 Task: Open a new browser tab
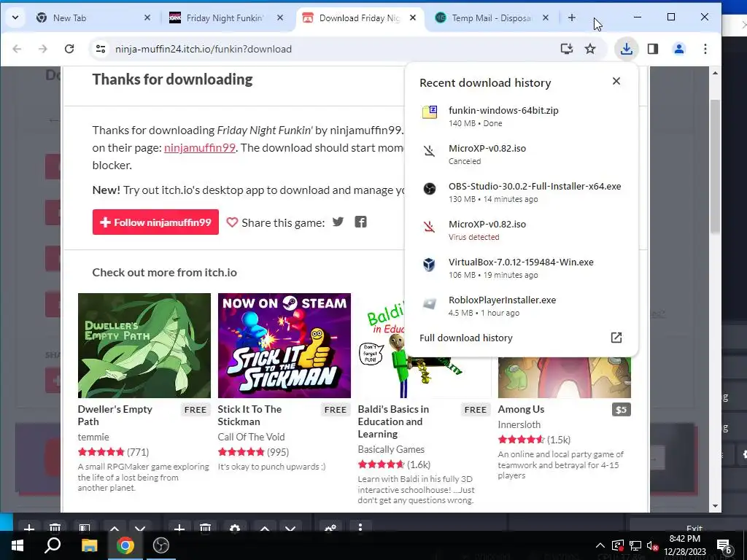click(572, 17)
